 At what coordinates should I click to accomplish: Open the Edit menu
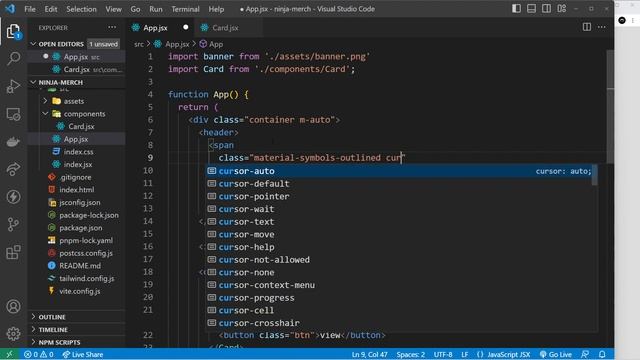point(51,9)
